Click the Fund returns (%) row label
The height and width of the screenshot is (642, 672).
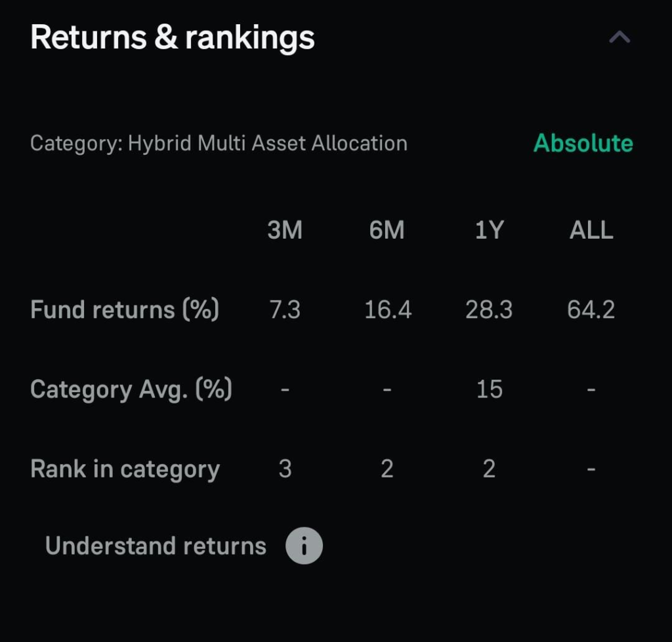[x=125, y=310]
